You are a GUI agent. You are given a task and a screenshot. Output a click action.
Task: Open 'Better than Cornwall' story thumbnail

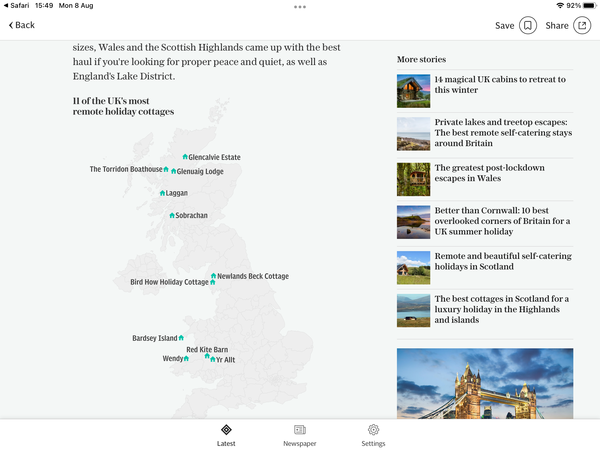pos(413,222)
